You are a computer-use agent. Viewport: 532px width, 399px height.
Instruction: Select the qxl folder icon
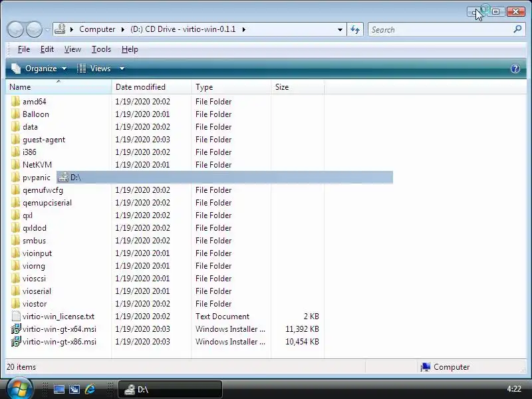pyautogui.click(x=15, y=215)
